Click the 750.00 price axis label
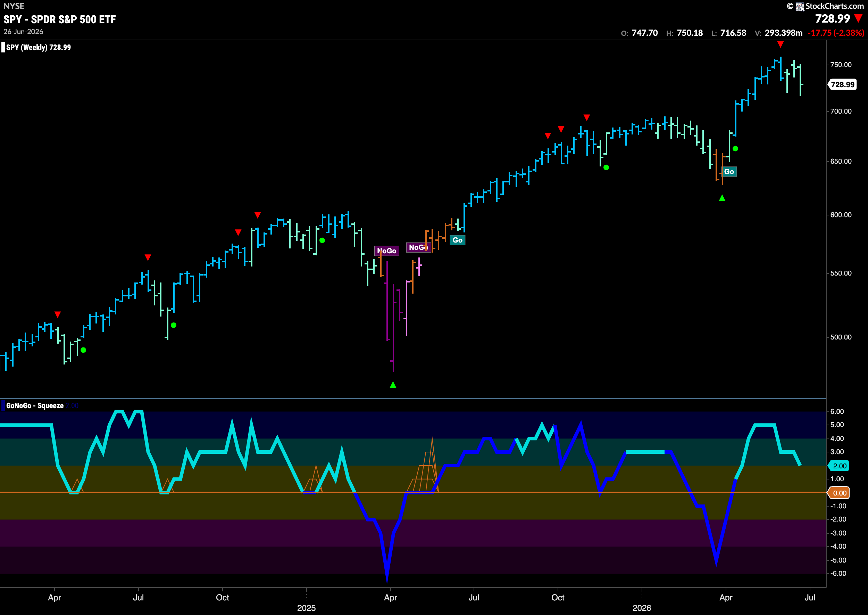The image size is (868, 615). (841, 65)
